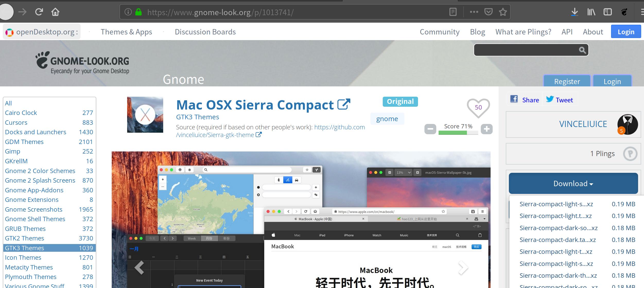Click the Register tab button
This screenshot has width=644, height=288.
(x=567, y=81)
